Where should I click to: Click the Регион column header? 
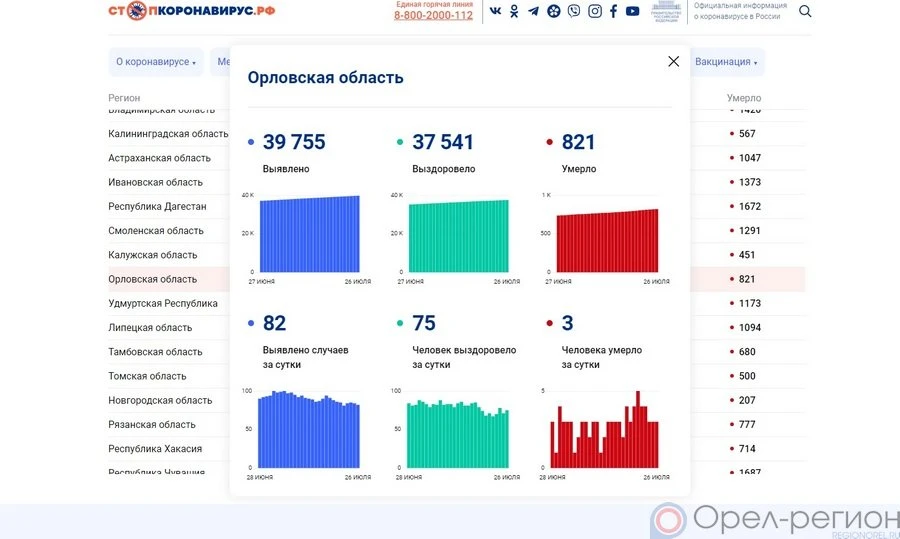coord(124,98)
